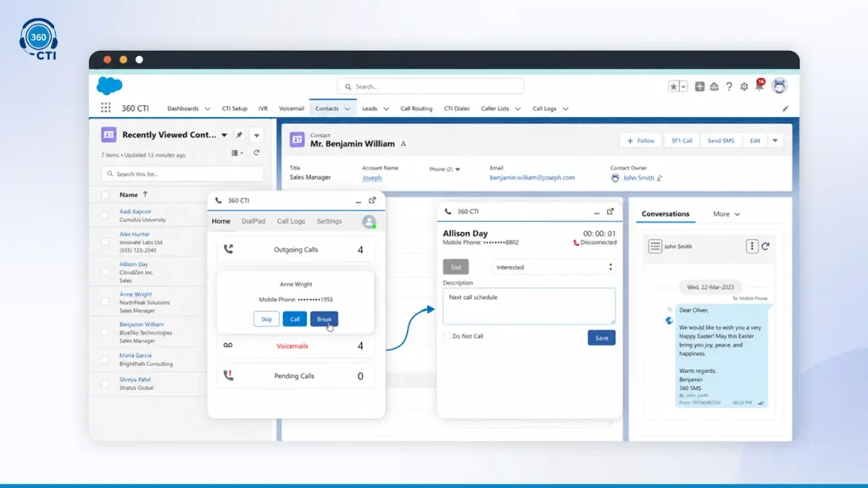Click the Send SMS button
Screen dimensions: 868x488
pyautogui.click(x=721, y=141)
